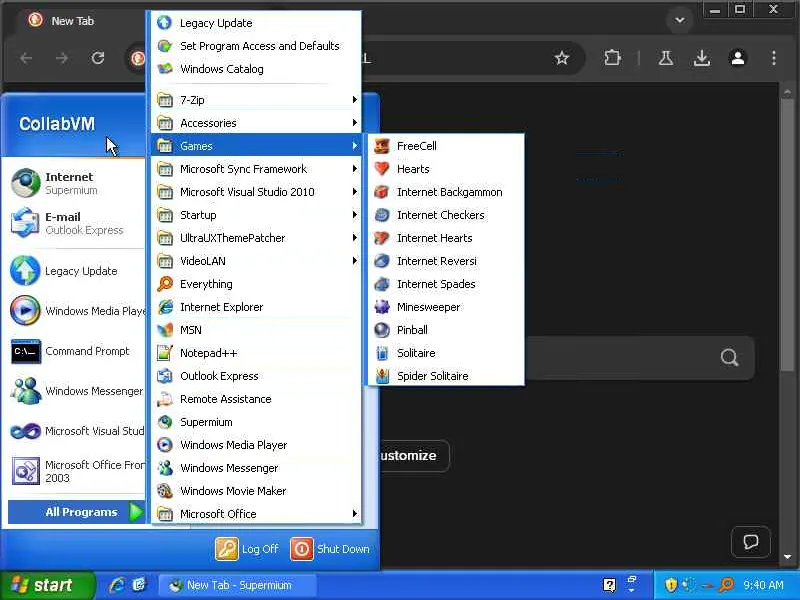Open Legacy Update in All Programs list
This screenshot has height=600, width=800.
pos(256,23)
